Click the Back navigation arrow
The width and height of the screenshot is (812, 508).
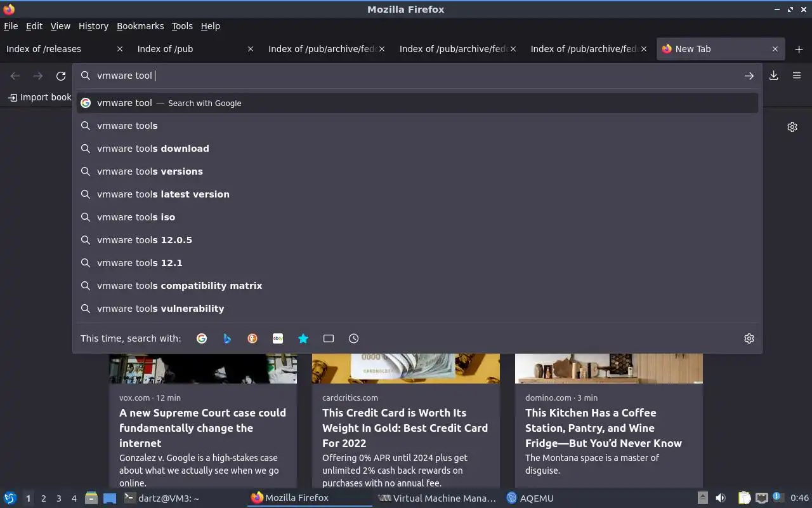(x=15, y=76)
